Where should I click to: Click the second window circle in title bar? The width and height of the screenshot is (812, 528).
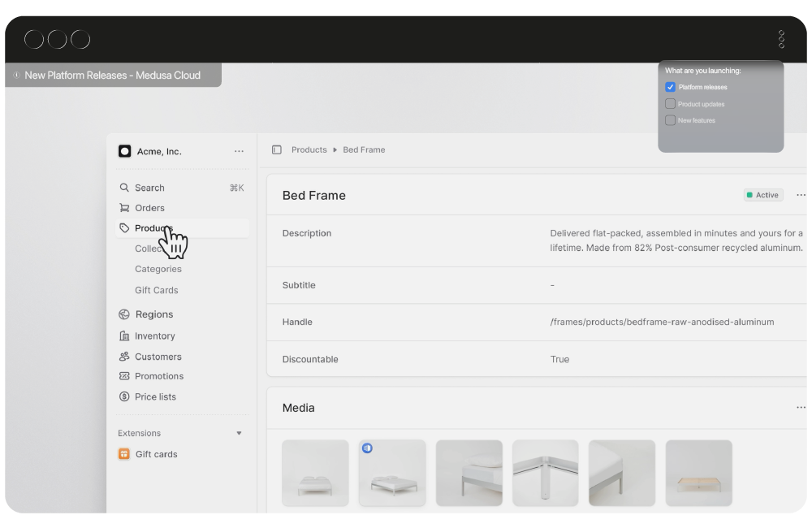pos(58,39)
